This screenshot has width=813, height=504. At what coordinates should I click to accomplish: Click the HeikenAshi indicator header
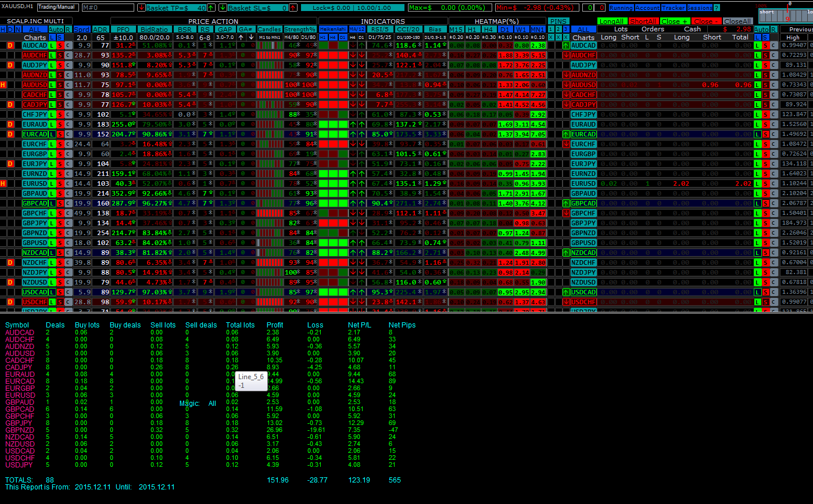(x=333, y=29)
